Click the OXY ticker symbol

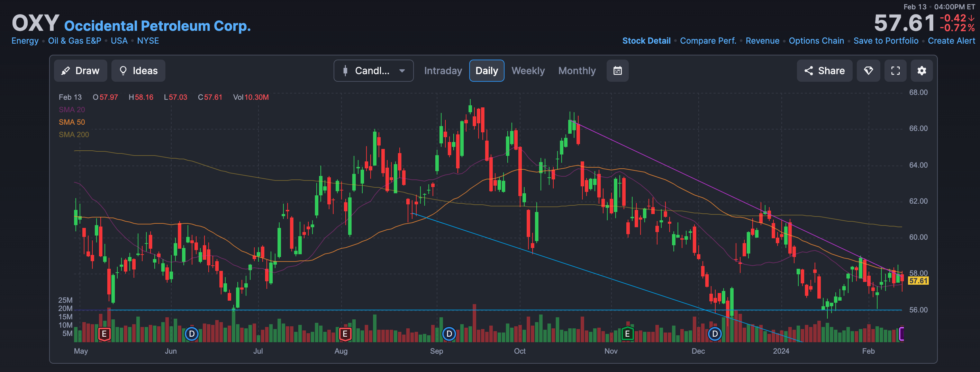coord(35,23)
